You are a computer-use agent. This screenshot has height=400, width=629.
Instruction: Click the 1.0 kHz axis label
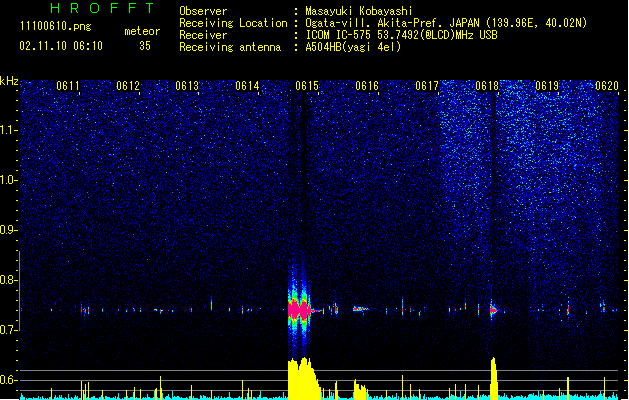click(8, 180)
